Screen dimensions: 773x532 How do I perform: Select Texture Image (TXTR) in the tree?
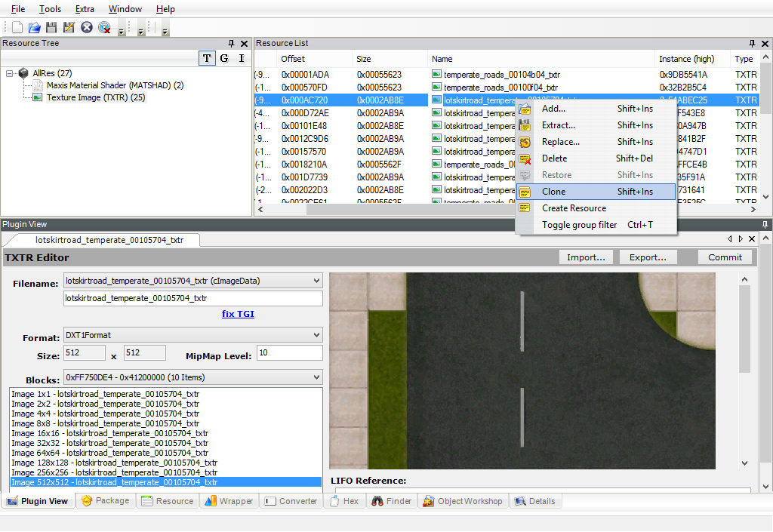(x=96, y=97)
